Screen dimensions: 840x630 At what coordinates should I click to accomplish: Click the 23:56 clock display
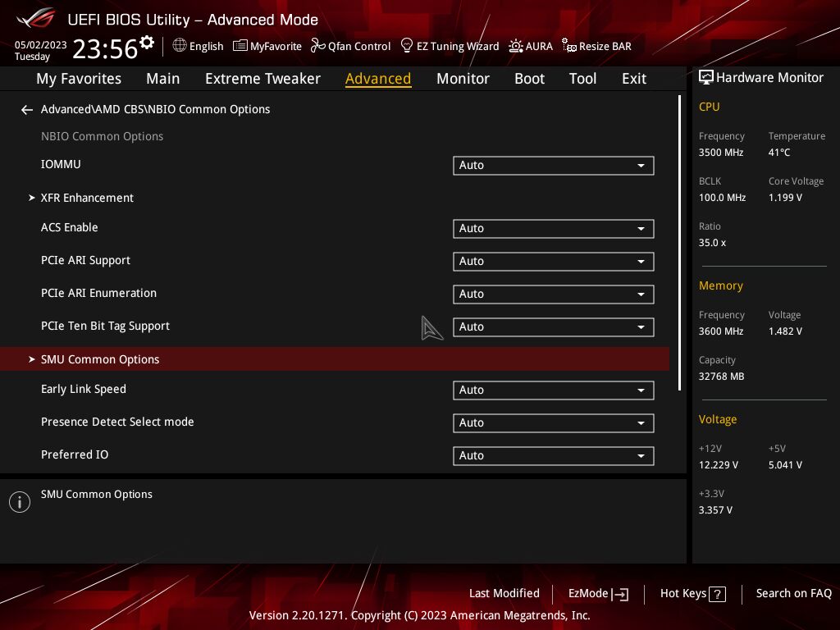105,49
